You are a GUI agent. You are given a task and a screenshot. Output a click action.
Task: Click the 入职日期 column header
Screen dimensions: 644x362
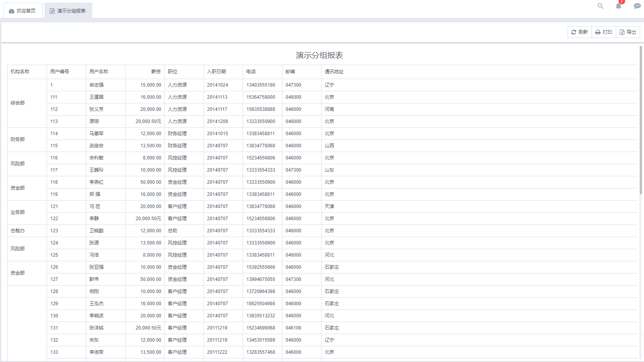[216, 72]
